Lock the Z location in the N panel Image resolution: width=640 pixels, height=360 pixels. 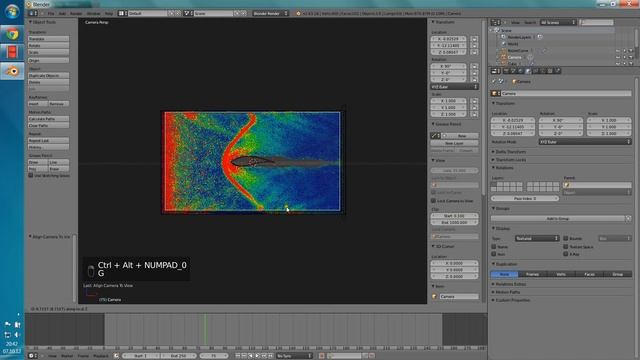[474, 52]
